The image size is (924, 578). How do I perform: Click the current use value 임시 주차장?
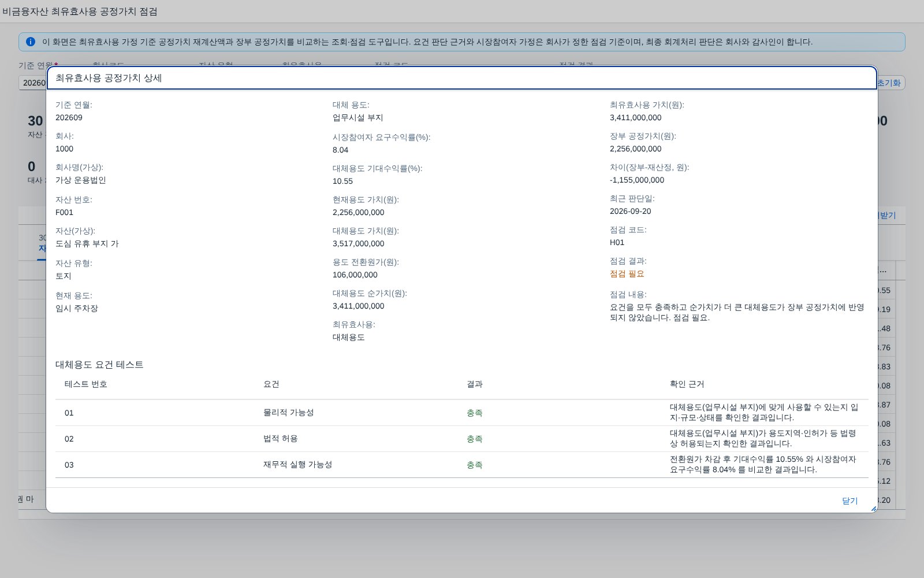pos(77,308)
